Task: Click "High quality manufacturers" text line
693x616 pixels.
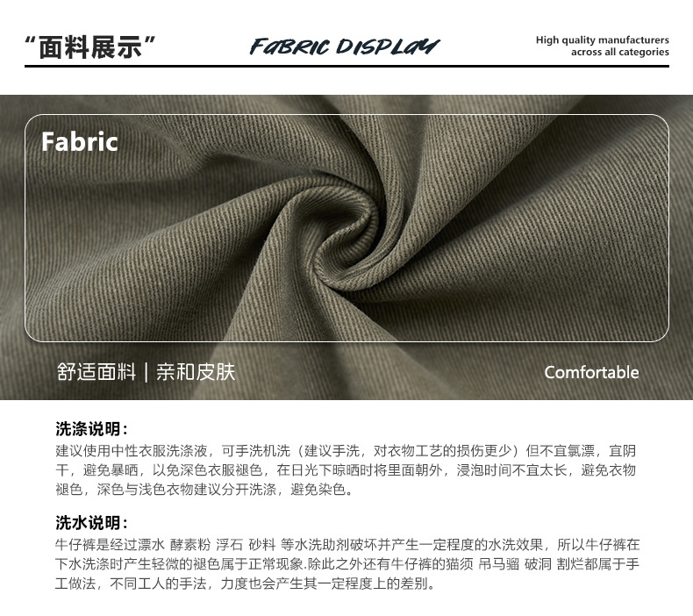Action: pyautogui.click(x=603, y=39)
